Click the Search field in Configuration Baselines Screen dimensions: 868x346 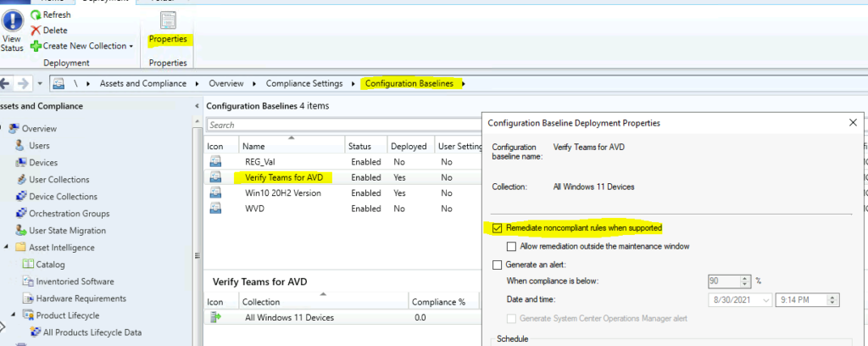pyautogui.click(x=344, y=126)
